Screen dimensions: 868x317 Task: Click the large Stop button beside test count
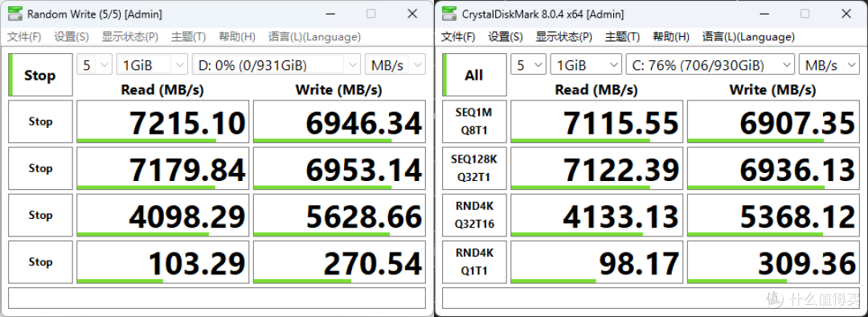[40, 75]
